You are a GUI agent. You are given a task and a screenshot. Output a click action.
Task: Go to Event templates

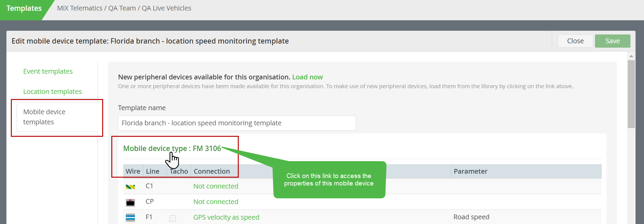48,71
